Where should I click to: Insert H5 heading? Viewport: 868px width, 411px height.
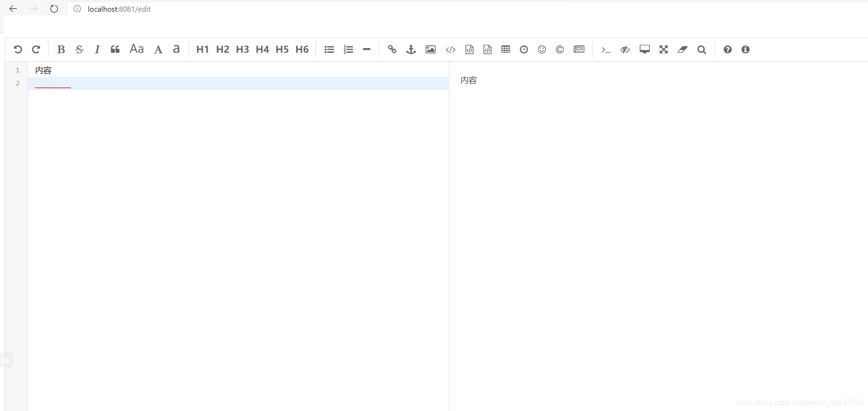[282, 50]
